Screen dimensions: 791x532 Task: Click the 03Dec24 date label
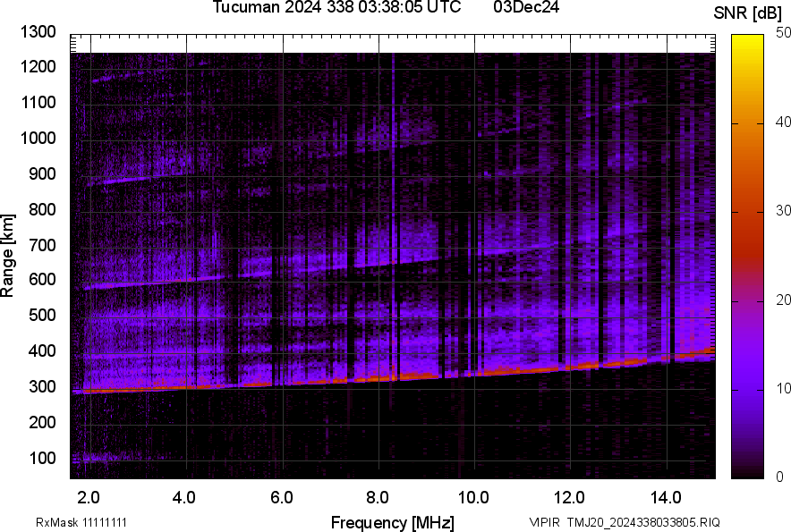click(526, 8)
